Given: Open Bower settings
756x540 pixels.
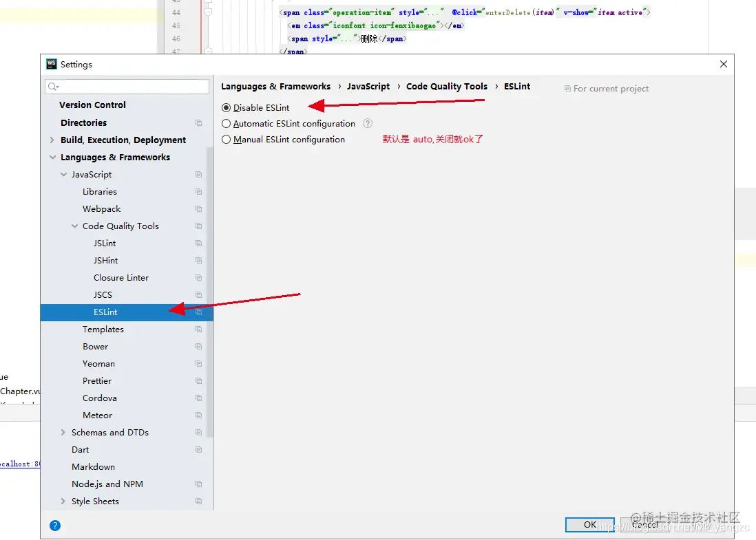Looking at the screenshot, I should [x=96, y=347].
